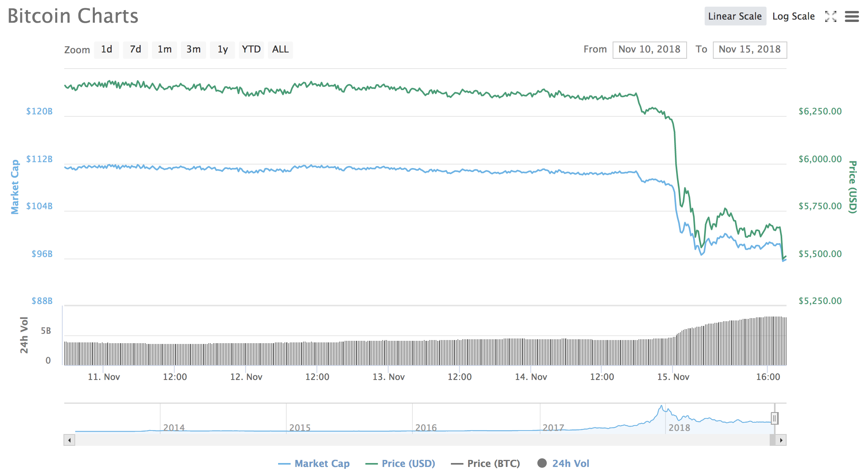Screen dimensions: 868x474
Task: Click the 11. Nov x-axis label
Action: click(104, 377)
